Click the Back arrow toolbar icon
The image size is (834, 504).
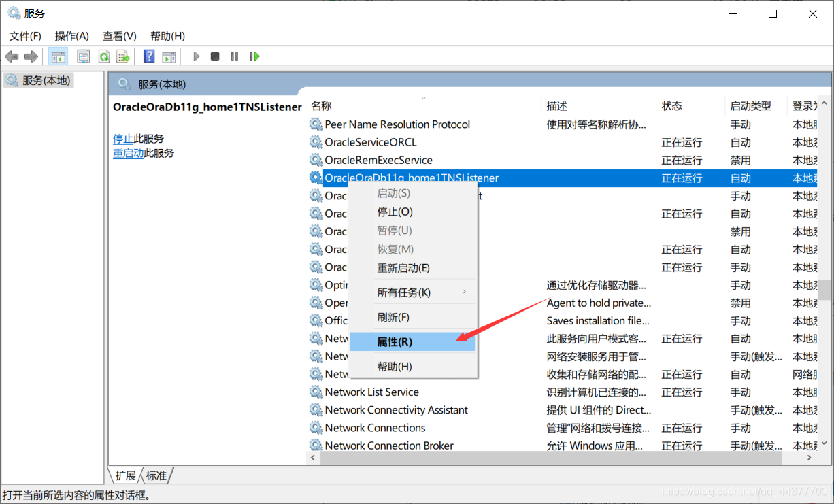[x=12, y=56]
